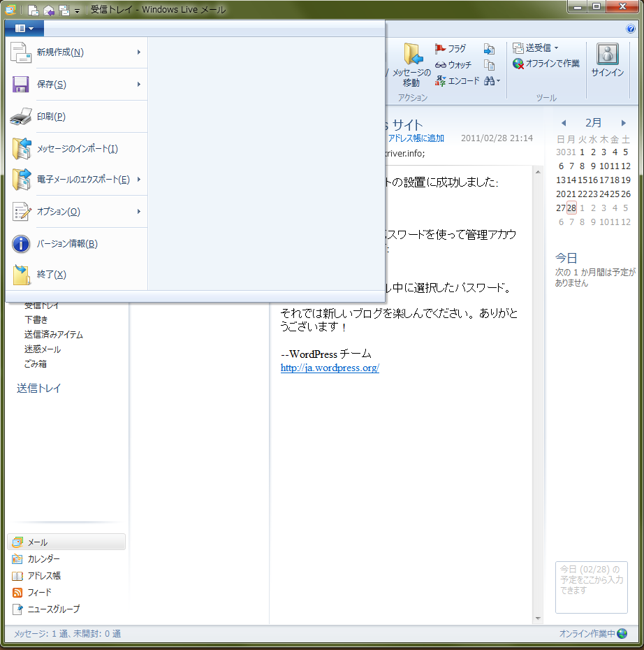
Task: Click the reply icon in quick access toolbar
Action: point(49,10)
